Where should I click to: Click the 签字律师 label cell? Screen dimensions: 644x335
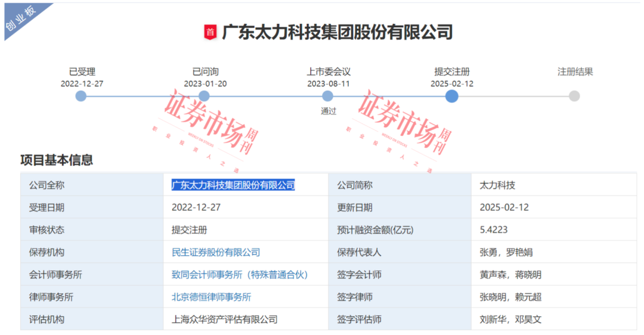400,297
